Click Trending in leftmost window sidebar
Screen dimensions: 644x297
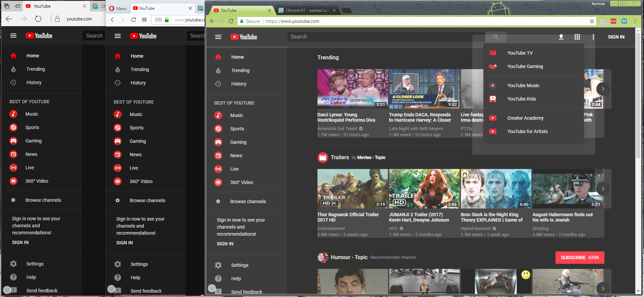pos(36,69)
